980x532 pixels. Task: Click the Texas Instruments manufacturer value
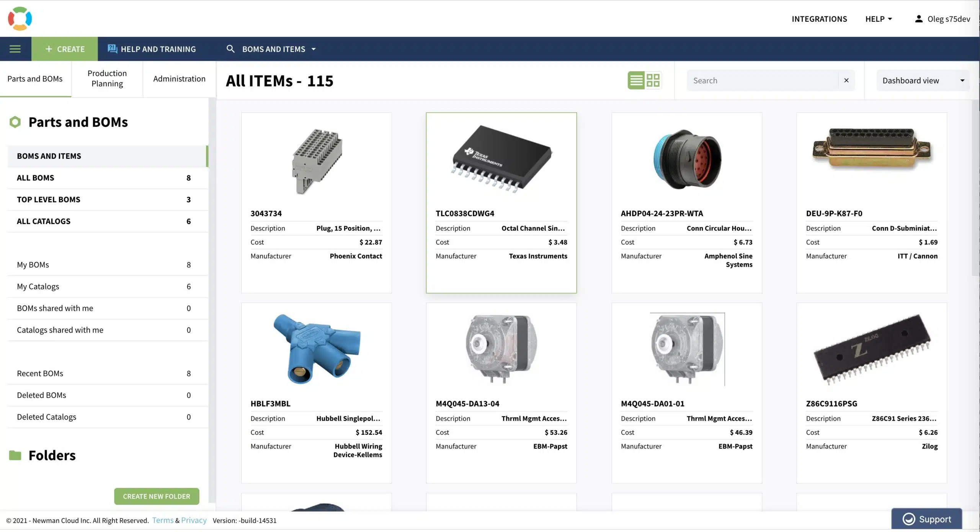[538, 256]
